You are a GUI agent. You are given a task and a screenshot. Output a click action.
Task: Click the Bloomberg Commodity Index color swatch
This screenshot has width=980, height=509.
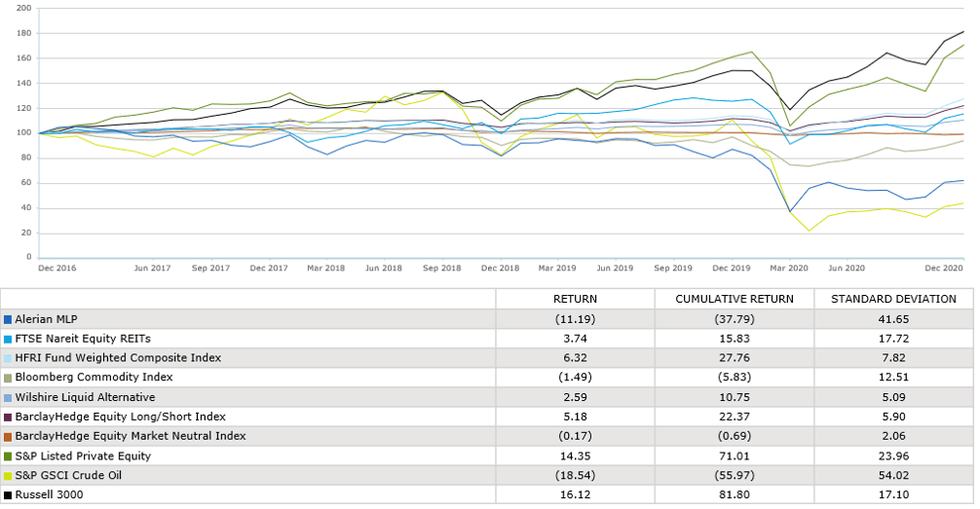(x=9, y=377)
